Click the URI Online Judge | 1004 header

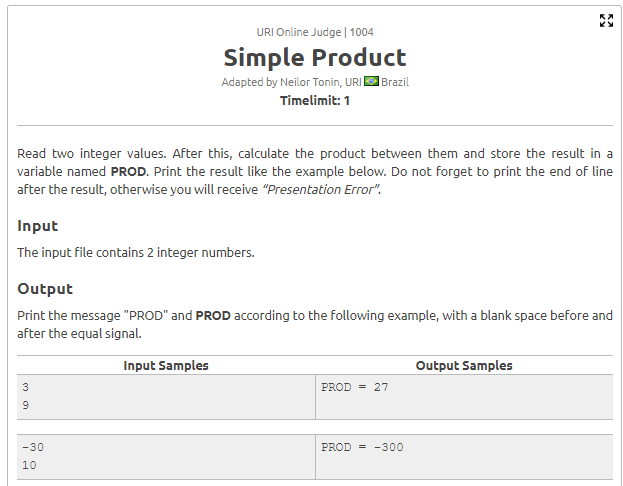coord(315,32)
